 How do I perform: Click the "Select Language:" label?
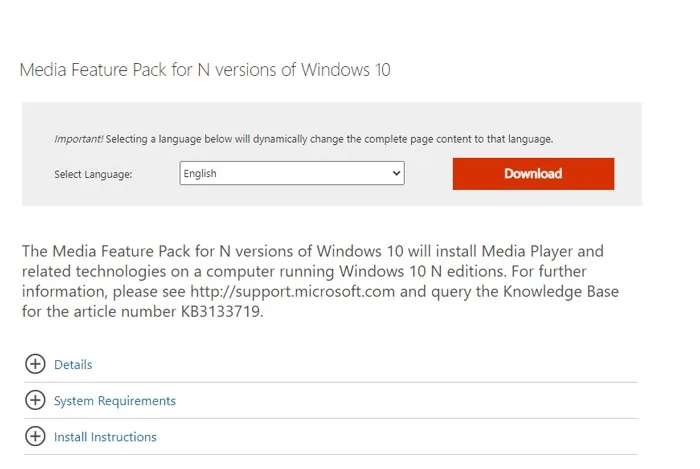(x=93, y=175)
